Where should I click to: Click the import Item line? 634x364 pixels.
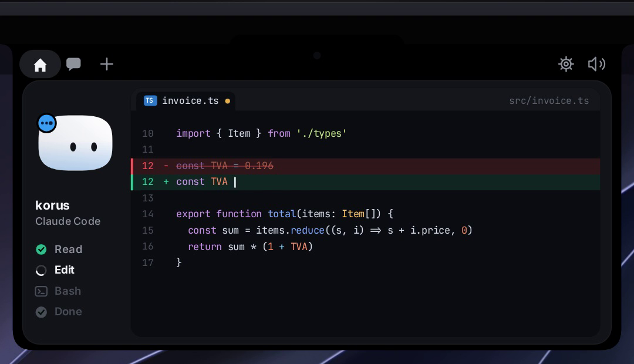[261, 133]
